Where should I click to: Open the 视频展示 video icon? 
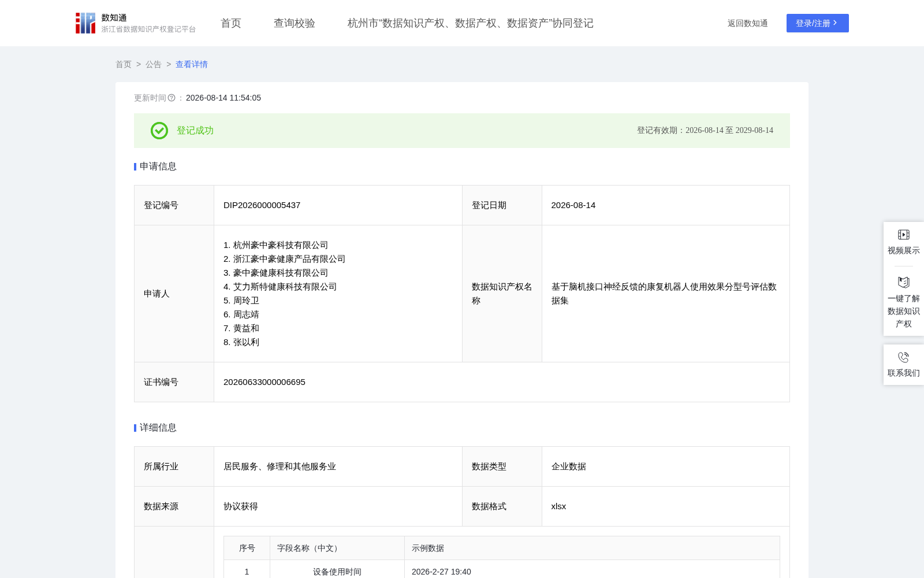pos(904,235)
